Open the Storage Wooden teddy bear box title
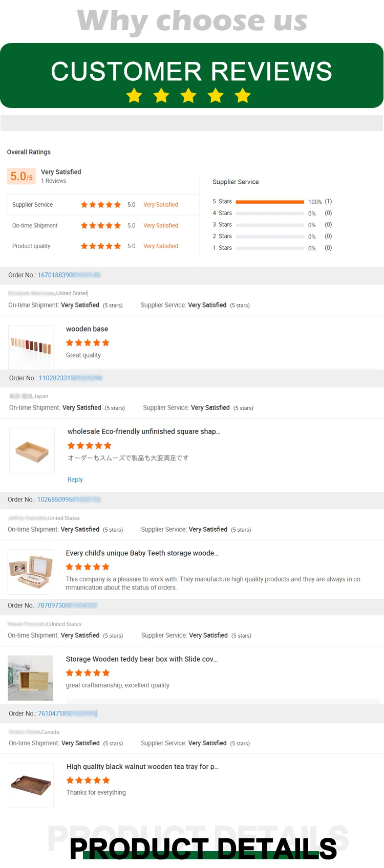The width and height of the screenshot is (384, 868). coord(141,659)
